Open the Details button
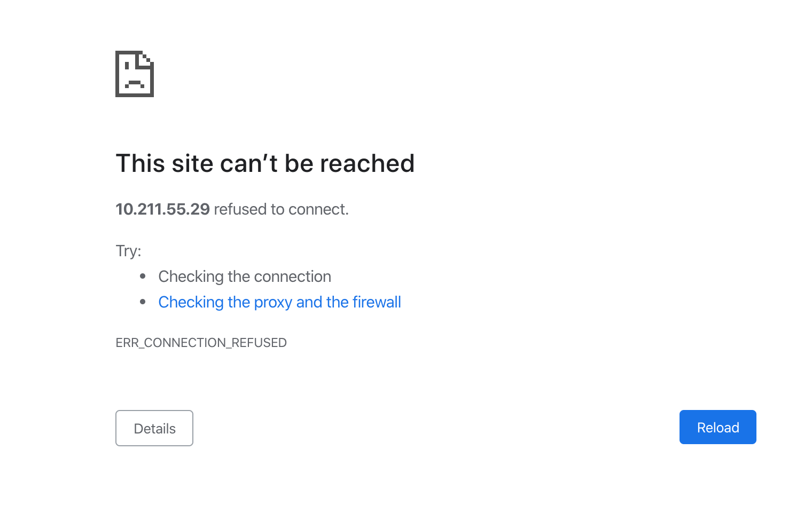Screen dimensions: 812x505 click(x=154, y=428)
